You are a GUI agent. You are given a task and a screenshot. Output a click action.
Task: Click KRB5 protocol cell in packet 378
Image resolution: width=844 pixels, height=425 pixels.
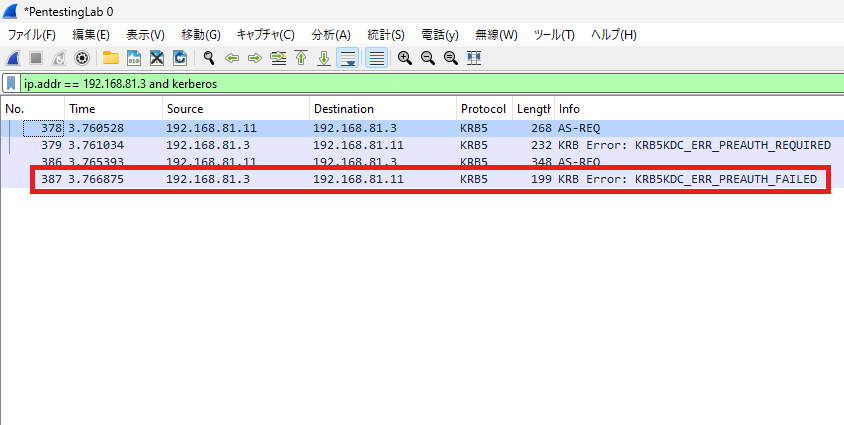(474, 128)
